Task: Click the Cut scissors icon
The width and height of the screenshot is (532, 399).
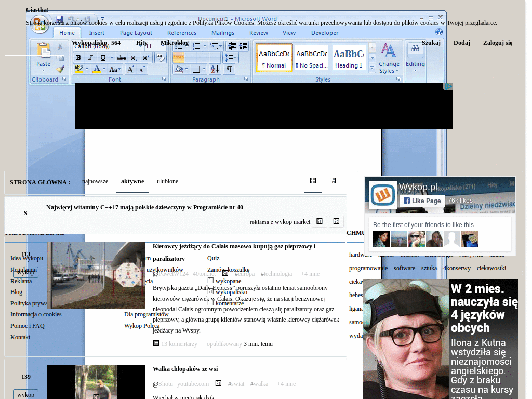Action: coord(60,46)
